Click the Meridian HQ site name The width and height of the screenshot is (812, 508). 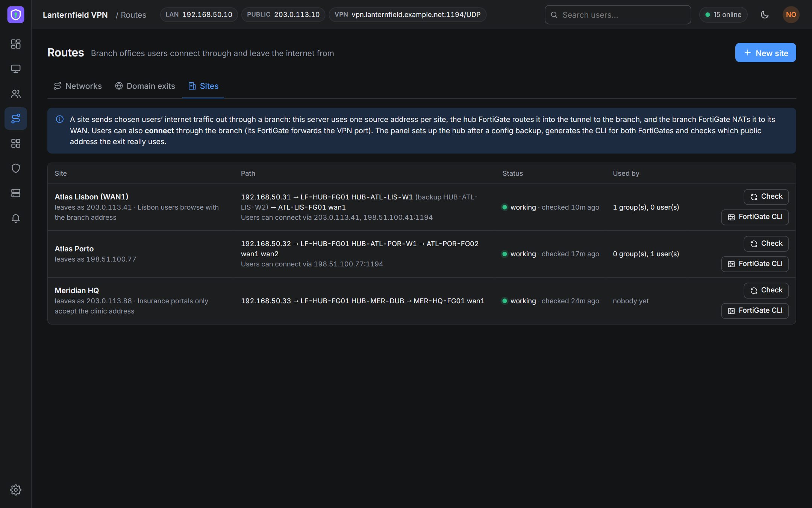(x=77, y=291)
